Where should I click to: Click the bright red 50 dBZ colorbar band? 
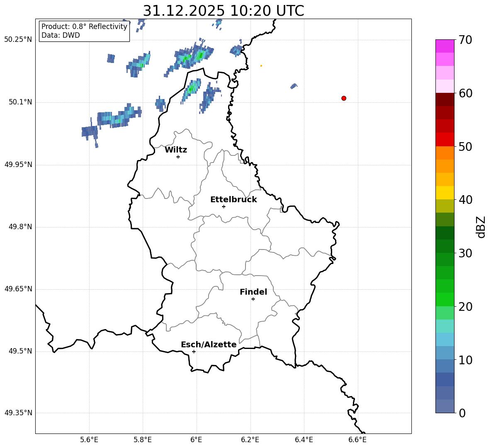(x=445, y=140)
